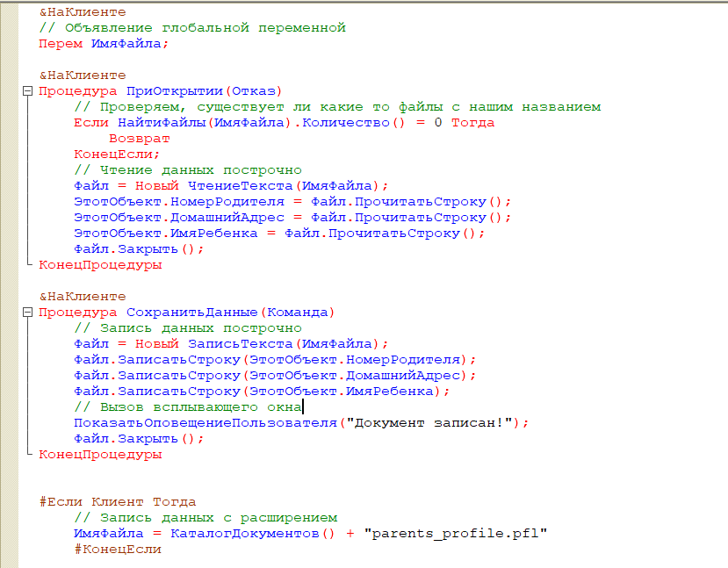Click the '#КонецЕсли' preprocessor line
Image resolution: width=728 pixels, height=568 pixels.
(x=118, y=550)
